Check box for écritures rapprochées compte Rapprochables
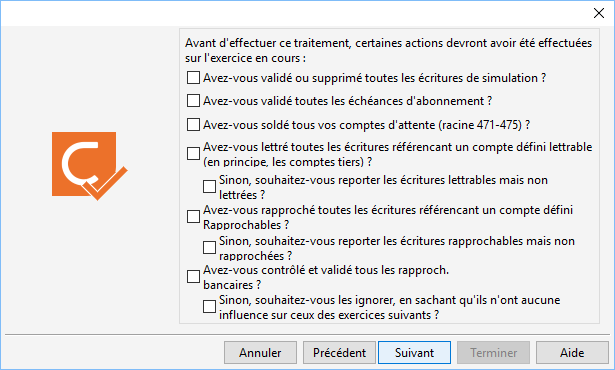Viewport: 615px width, 370px height. [x=193, y=216]
